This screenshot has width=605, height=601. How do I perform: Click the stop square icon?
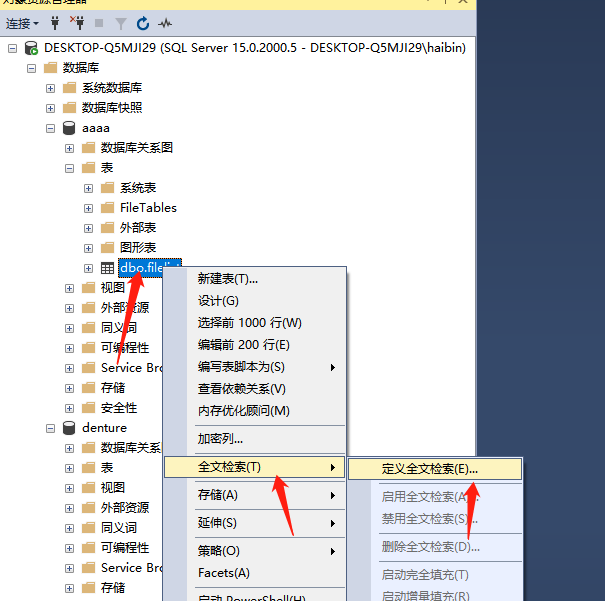99,23
